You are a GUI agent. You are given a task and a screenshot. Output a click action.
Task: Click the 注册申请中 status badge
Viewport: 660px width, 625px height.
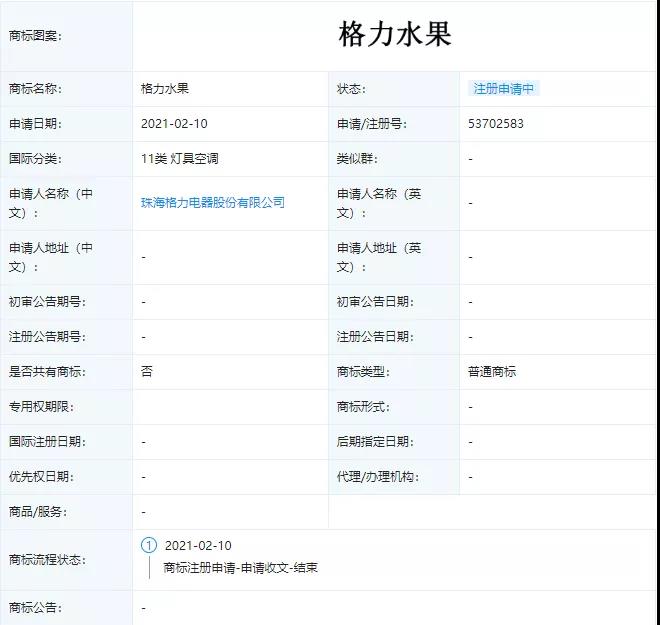click(x=503, y=89)
